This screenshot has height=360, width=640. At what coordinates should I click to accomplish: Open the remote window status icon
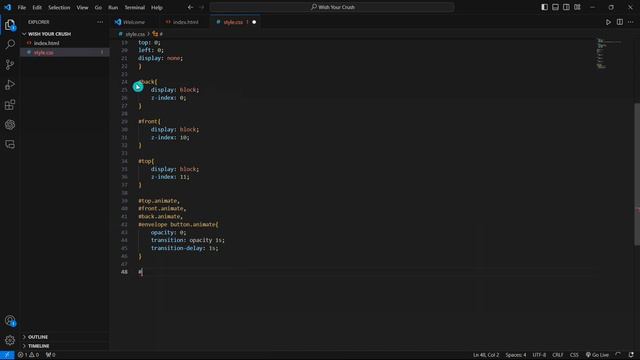7,355
